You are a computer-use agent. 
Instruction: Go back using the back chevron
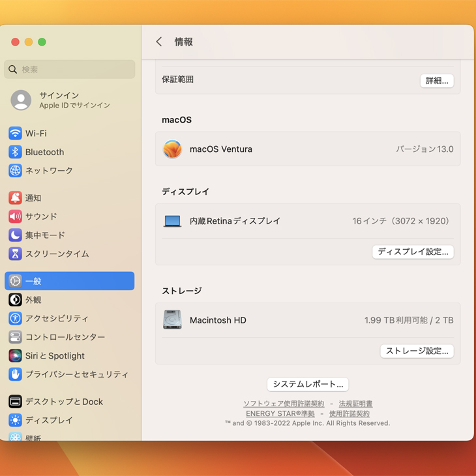(159, 42)
